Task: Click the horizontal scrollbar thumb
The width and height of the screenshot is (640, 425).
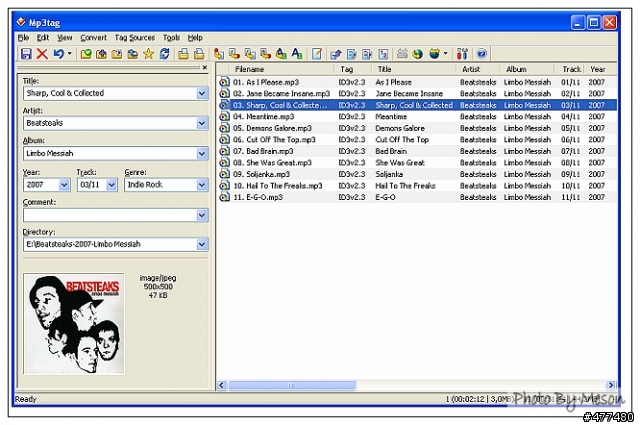Action: click(292, 385)
